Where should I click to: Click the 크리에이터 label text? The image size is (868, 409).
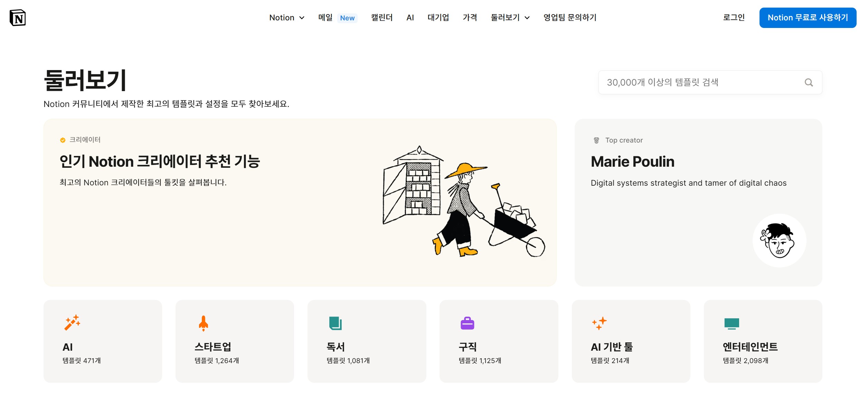pyautogui.click(x=85, y=140)
